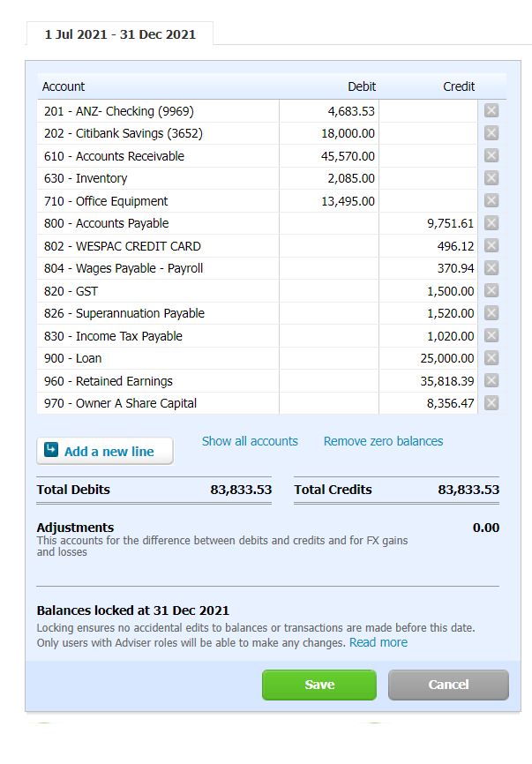Delete the Inventory row
The image size is (532, 764).
(x=491, y=178)
